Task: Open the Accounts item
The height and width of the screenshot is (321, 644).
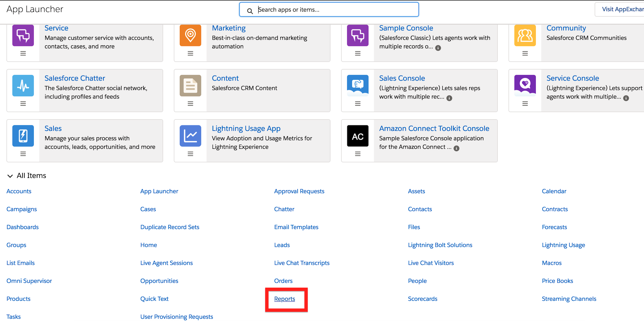Action: click(x=19, y=191)
